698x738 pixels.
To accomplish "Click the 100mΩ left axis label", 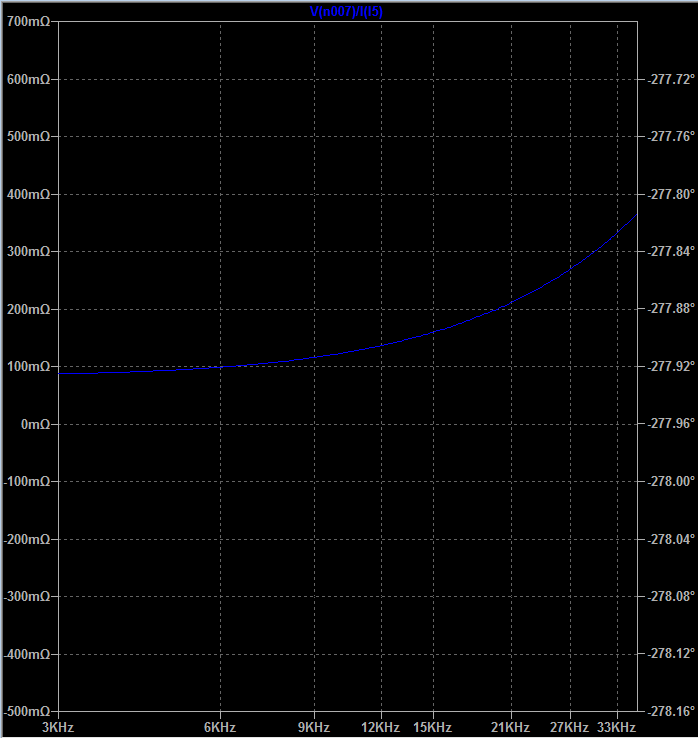I will tap(28, 366).
